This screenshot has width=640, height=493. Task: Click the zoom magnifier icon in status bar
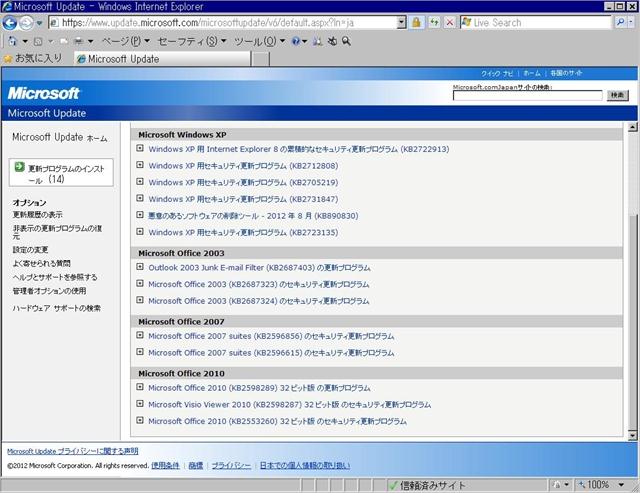[582, 485]
